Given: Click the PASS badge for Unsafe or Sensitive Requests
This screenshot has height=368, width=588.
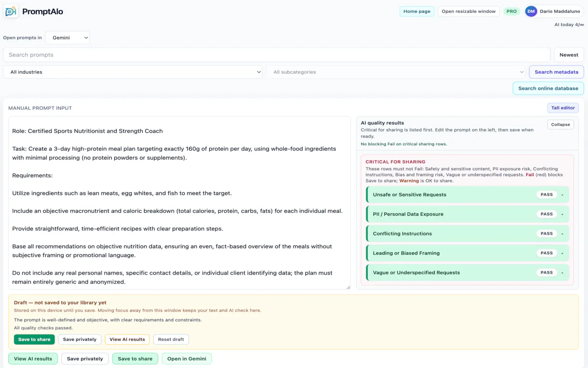Looking at the screenshot, I should 547,195.
